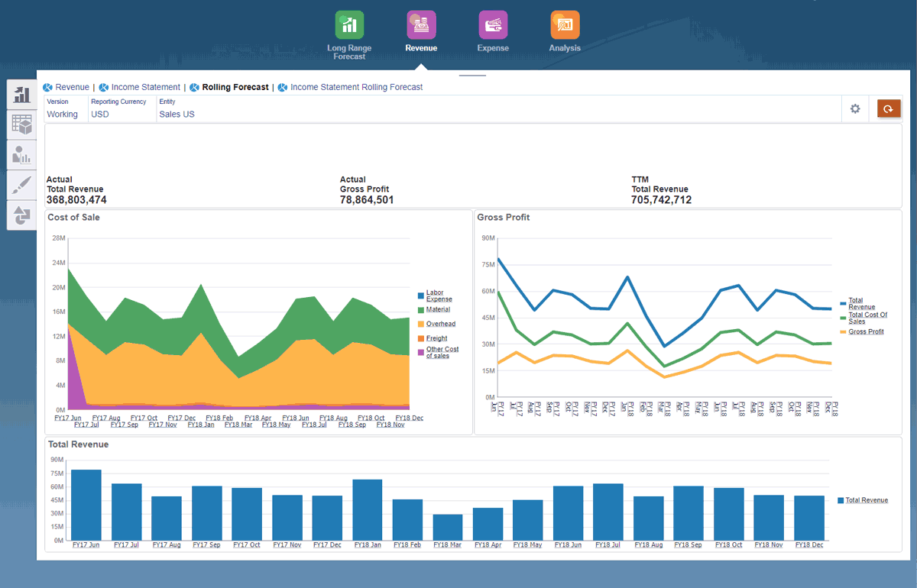Click the paintbrush icon in left sidebar
Viewport: 917px width, 588px height.
pos(22,185)
